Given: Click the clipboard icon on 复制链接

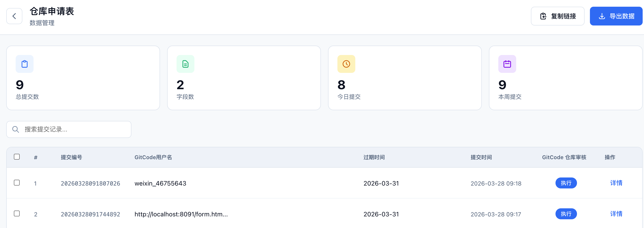Looking at the screenshot, I should coord(543,16).
